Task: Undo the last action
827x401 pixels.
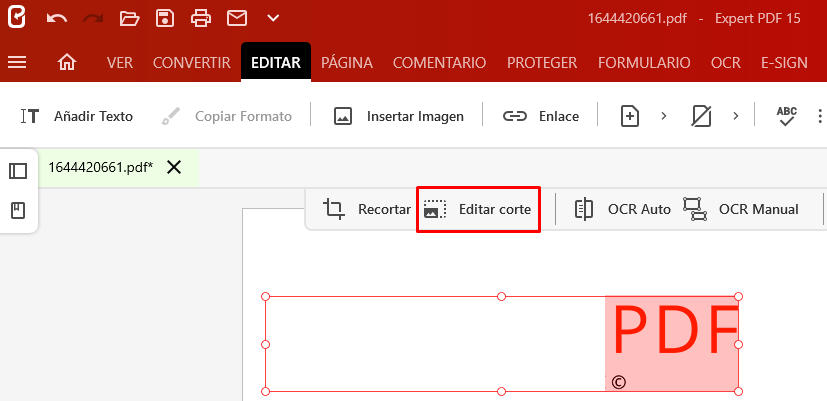Action: 56,18
